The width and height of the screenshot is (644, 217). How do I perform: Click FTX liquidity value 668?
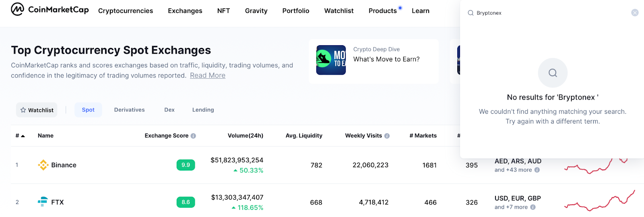[316, 202]
